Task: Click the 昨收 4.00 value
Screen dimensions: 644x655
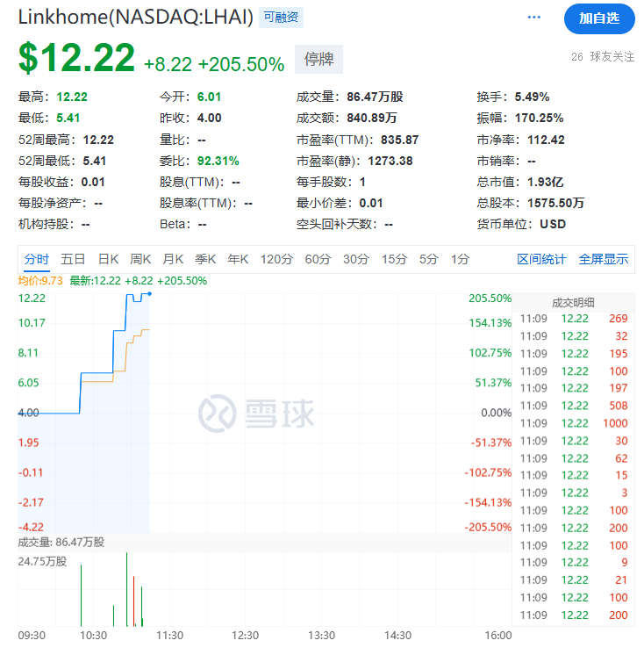Action: [209, 118]
